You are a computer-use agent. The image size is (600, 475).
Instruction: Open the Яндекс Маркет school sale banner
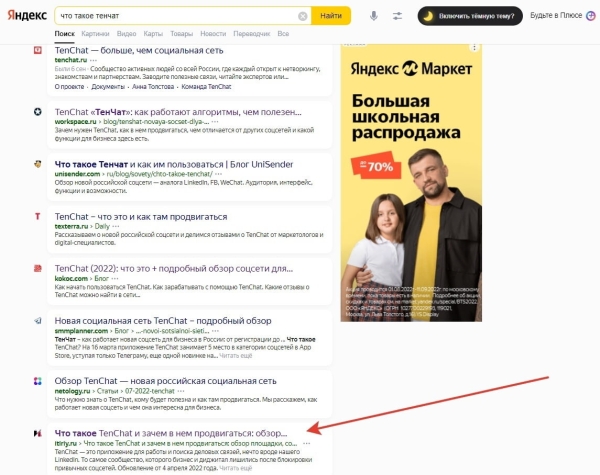click(x=411, y=183)
